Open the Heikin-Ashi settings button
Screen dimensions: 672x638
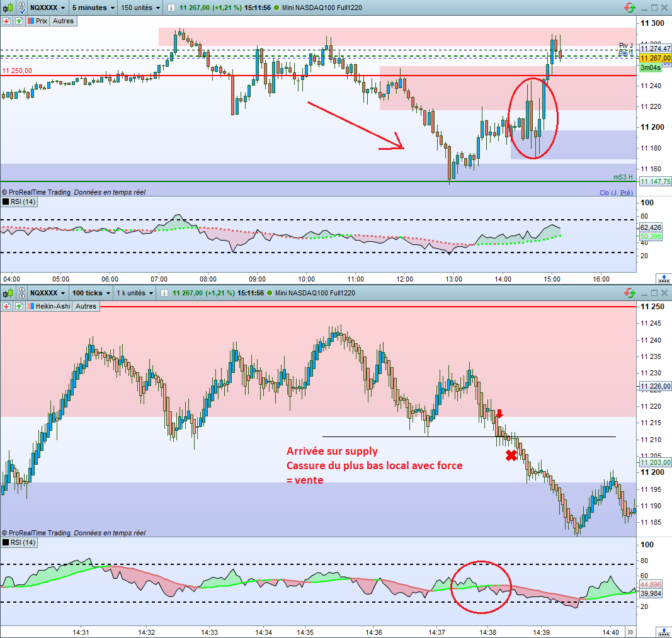49,306
